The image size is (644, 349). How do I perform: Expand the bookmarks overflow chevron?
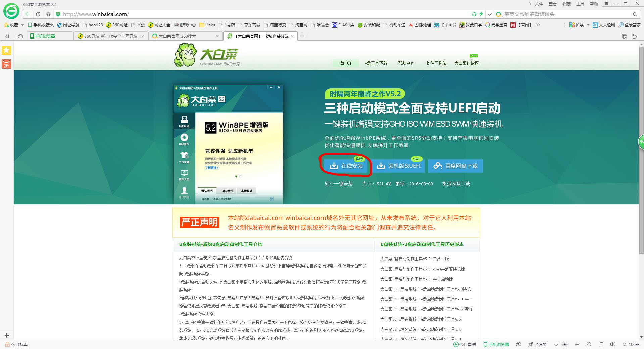click(538, 25)
